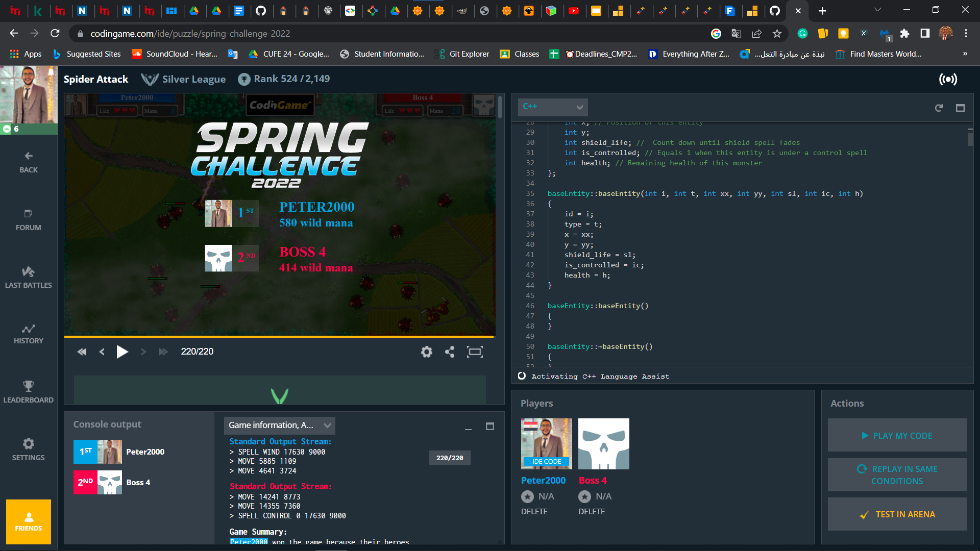The height and width of the screenshot is (551, 980).
Task: Open the user profile avatar
Action: point(29,95)
